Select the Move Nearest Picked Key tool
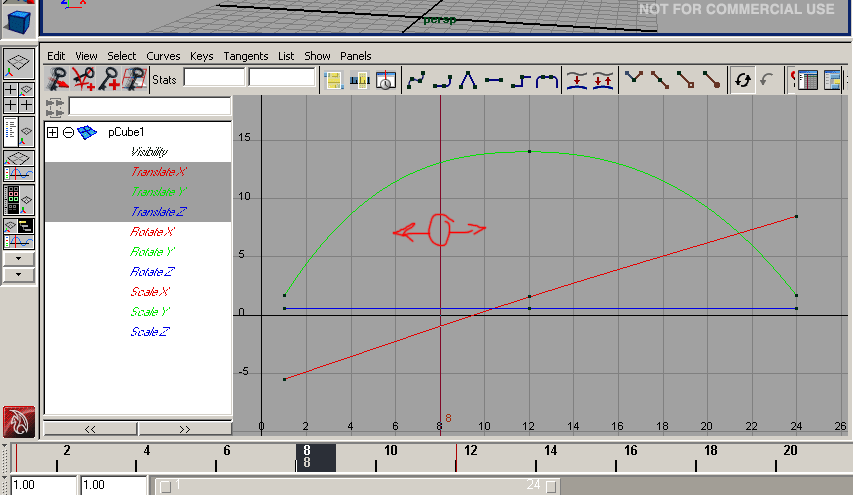This screenshot has height=495, width=853. [x=57, y=79]
